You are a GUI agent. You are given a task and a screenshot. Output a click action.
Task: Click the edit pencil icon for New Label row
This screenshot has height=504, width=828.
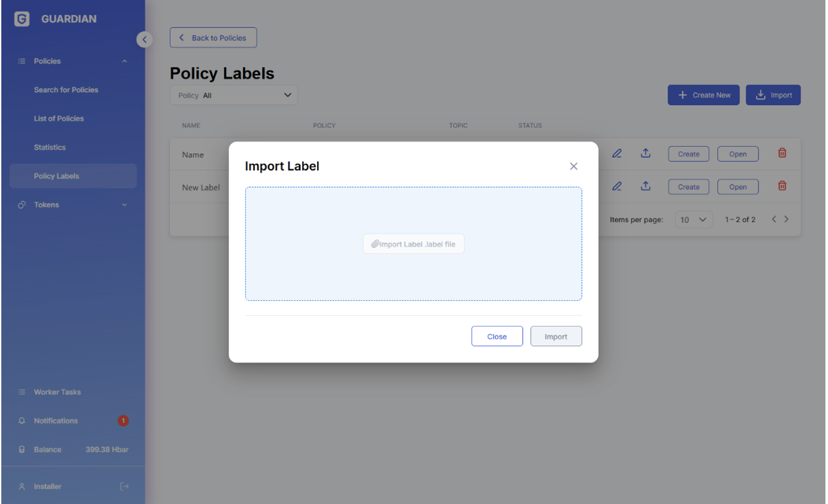tap(617, 186)
